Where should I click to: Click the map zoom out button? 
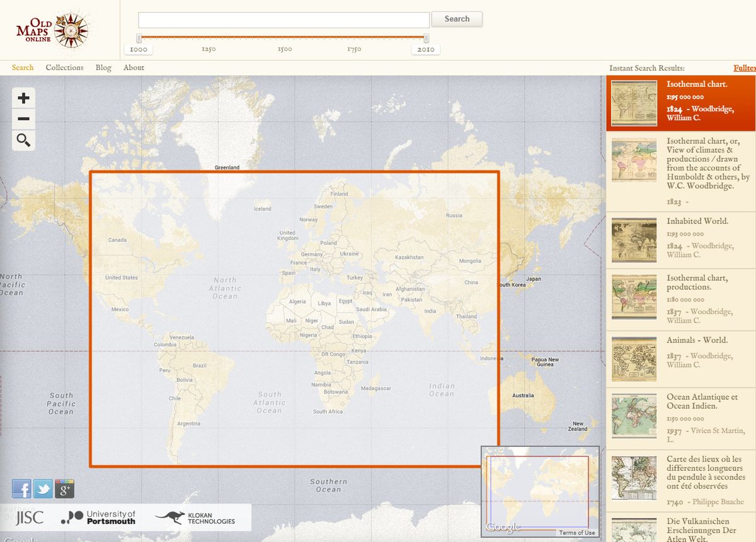point(23,119)
